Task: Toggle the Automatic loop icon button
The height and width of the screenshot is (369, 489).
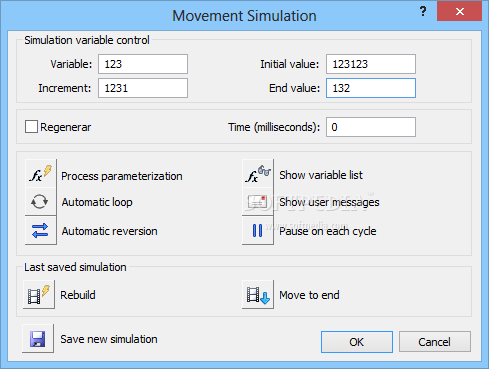Action: (41, 202)
